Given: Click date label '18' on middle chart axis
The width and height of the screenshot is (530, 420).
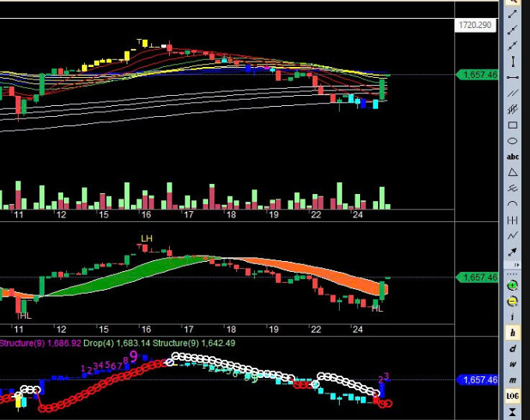Looking at the screenshot, I should pos(231,330).
